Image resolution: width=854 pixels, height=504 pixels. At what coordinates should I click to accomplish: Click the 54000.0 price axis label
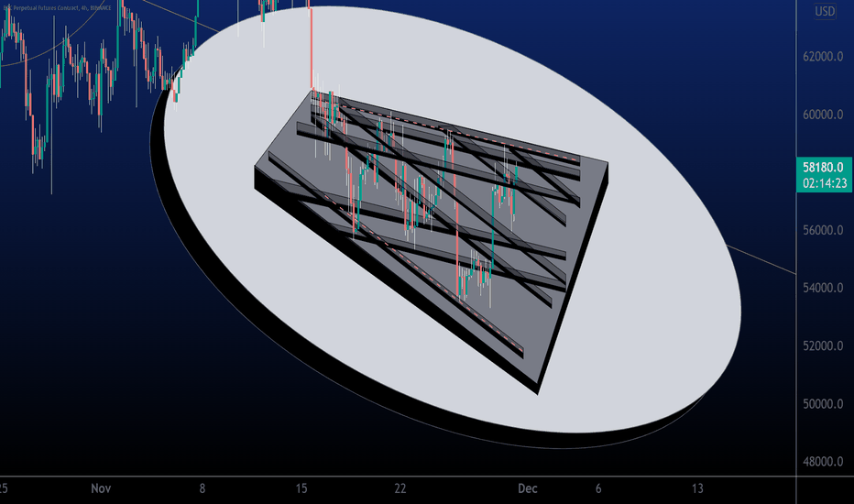[x=823, y=288]
